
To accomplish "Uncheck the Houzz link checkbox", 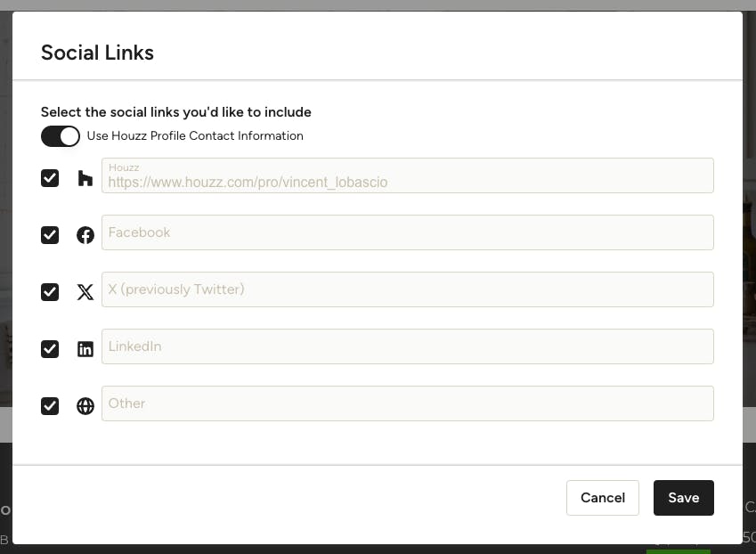I will coord(50,178).
